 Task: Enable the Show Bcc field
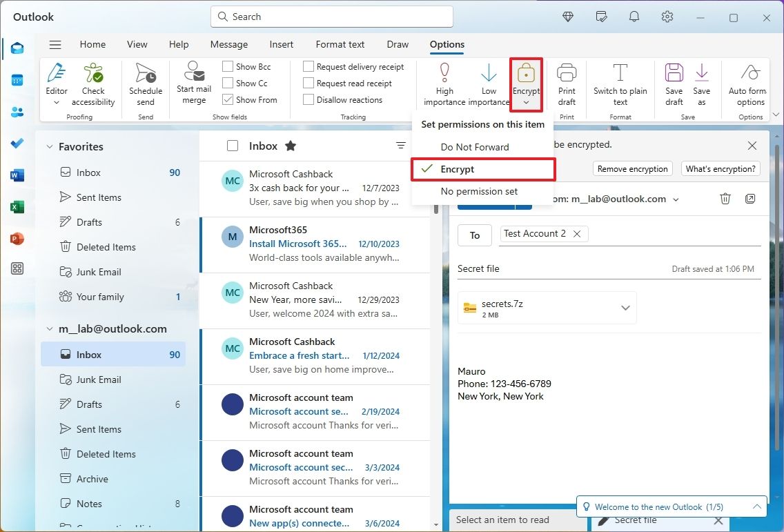tap(228, 66)
